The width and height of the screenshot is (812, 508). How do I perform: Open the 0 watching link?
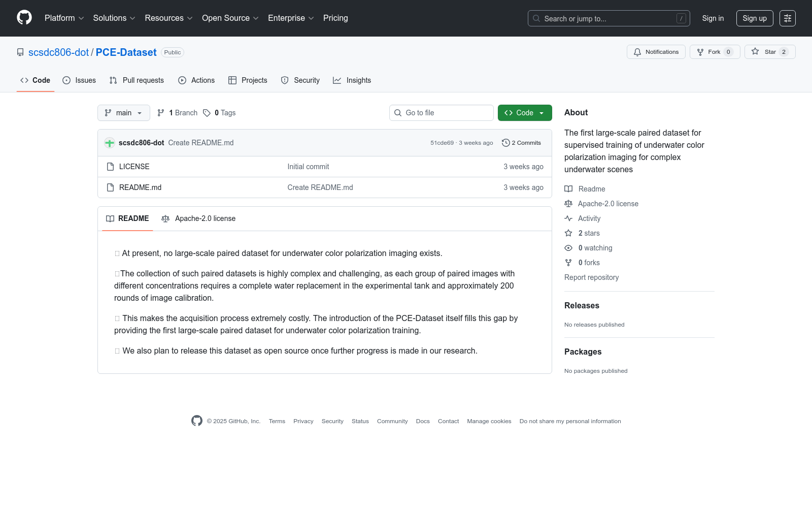(x=588, y=248)
